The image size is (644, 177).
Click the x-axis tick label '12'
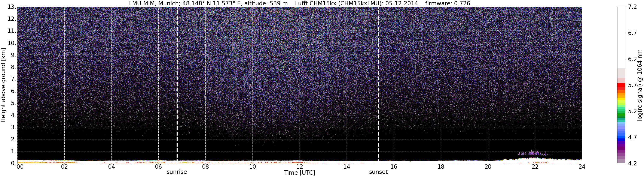[299, 167]
